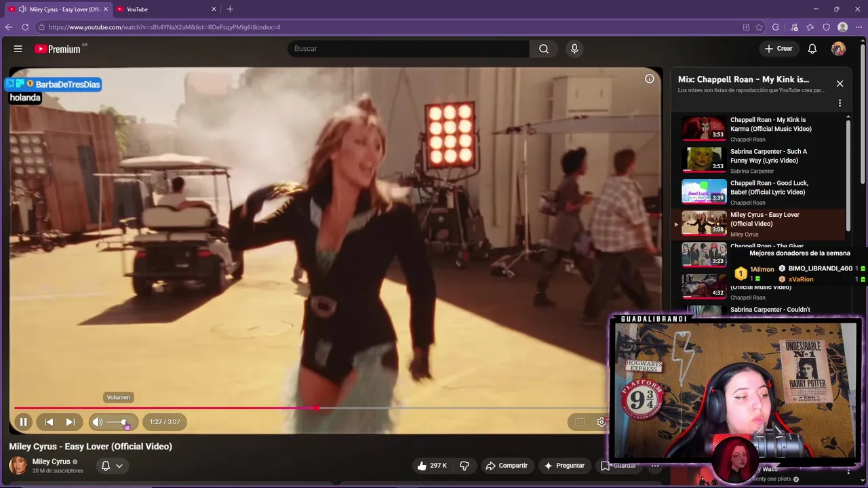
Task: Reload the current page
Action: (x=25, y=27)
